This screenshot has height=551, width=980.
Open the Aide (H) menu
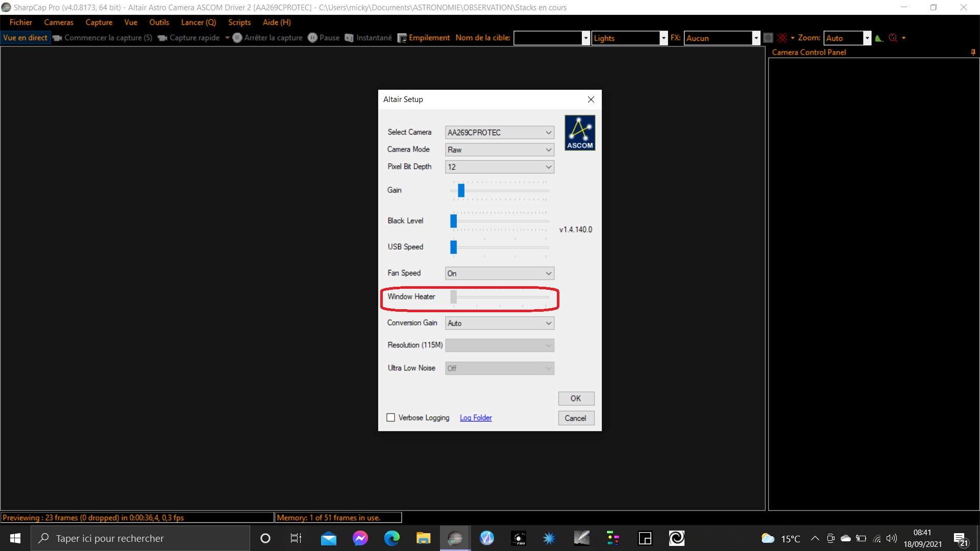tap(277, 22)
